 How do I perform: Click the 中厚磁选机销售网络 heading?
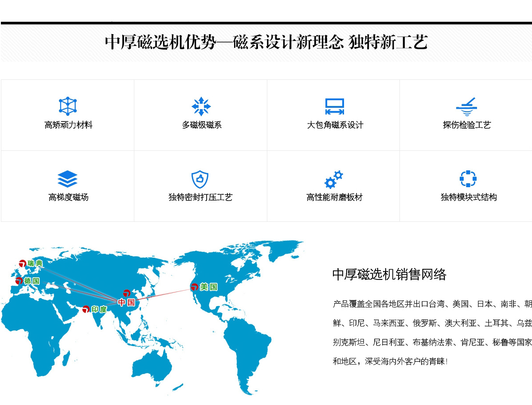[x=389, y=275]
